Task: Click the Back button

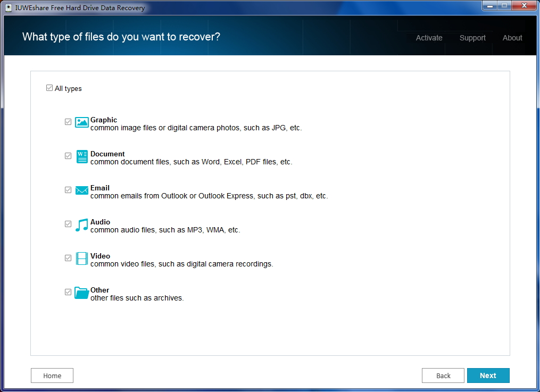Action: click(443, 375)
